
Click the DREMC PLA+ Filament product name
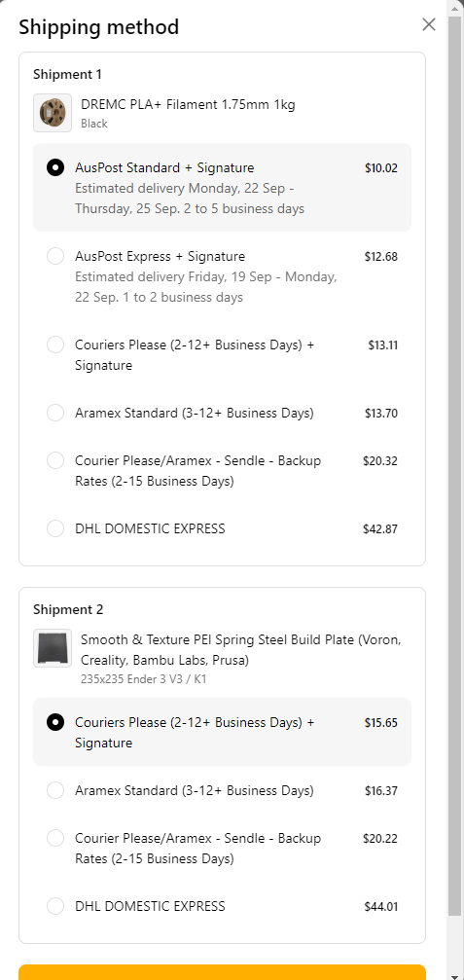188,104
